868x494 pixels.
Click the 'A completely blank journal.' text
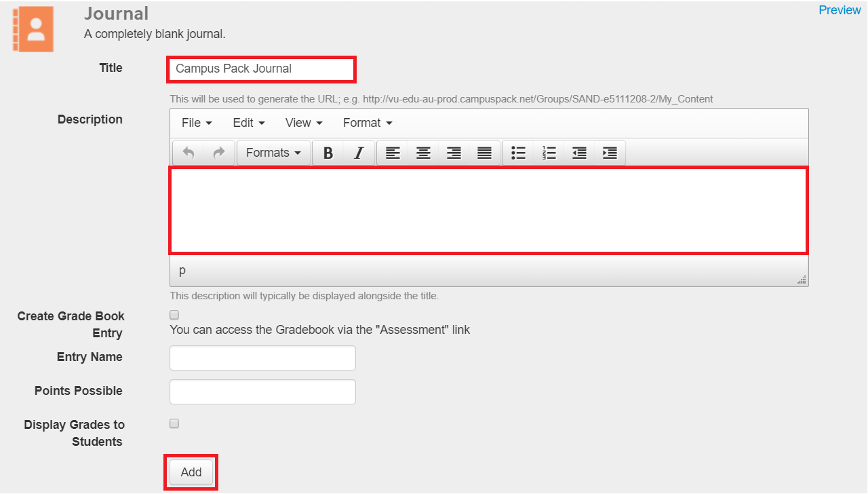click(x=155, y=33)
